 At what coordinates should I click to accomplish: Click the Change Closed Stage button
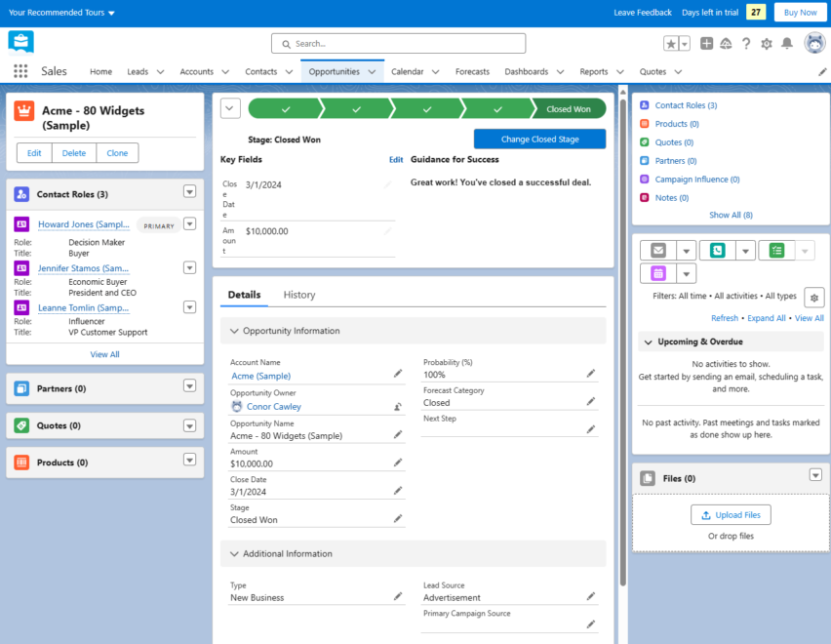(x=539, y=140)
